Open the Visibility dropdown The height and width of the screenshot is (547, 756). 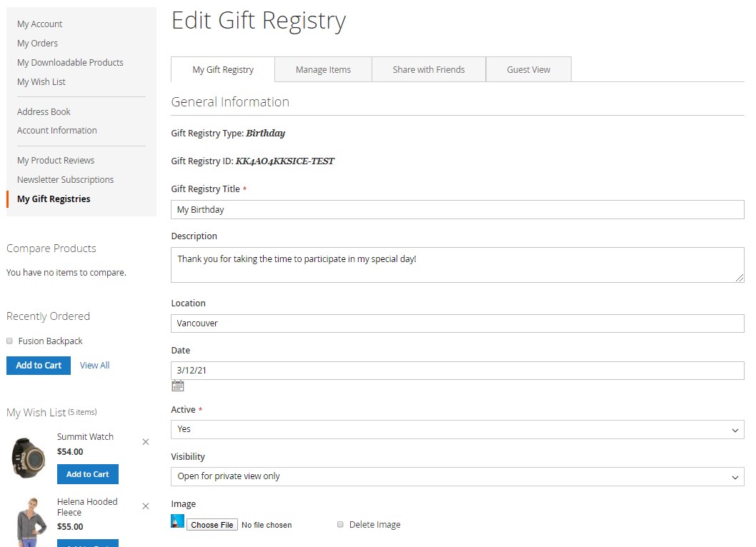click(457, 476)
